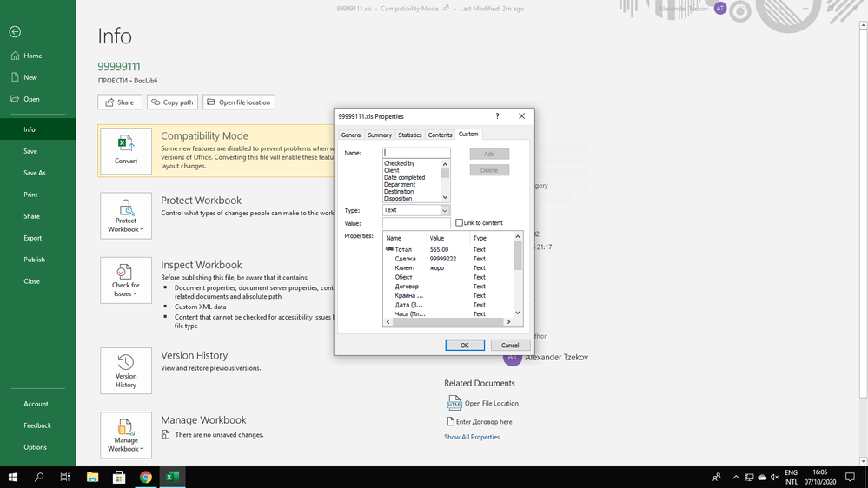The width and height of the screenshot is (868, 488).
Task: Open Excel Options
Action: 37,447
